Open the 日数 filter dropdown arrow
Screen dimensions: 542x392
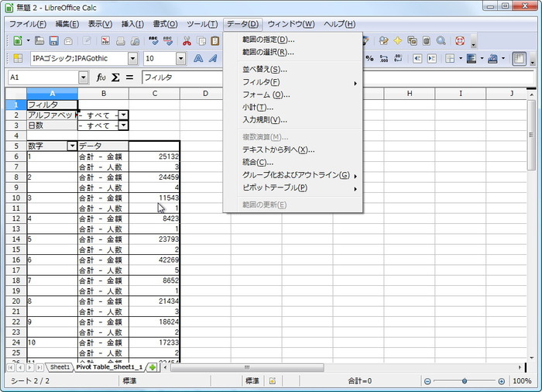(123, 126)
